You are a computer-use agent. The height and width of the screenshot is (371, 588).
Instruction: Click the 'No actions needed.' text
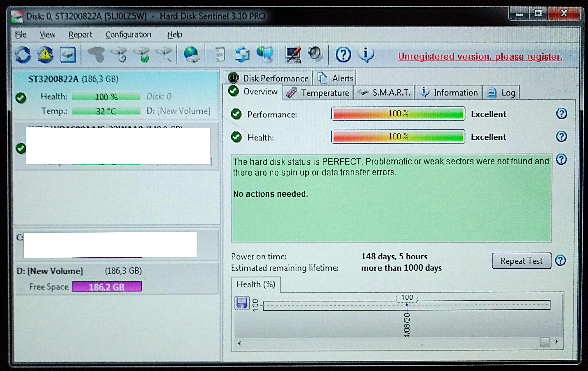point(271,194)
